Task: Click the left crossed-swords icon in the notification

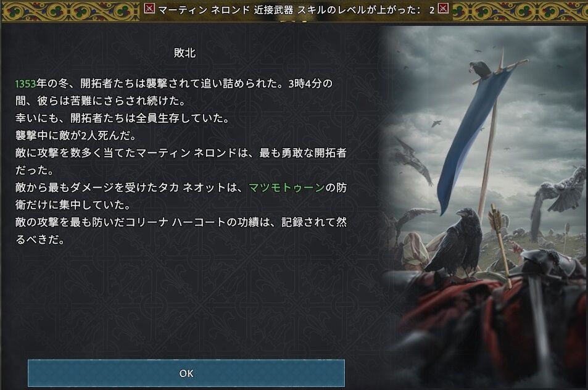Action: coord(149,8)
